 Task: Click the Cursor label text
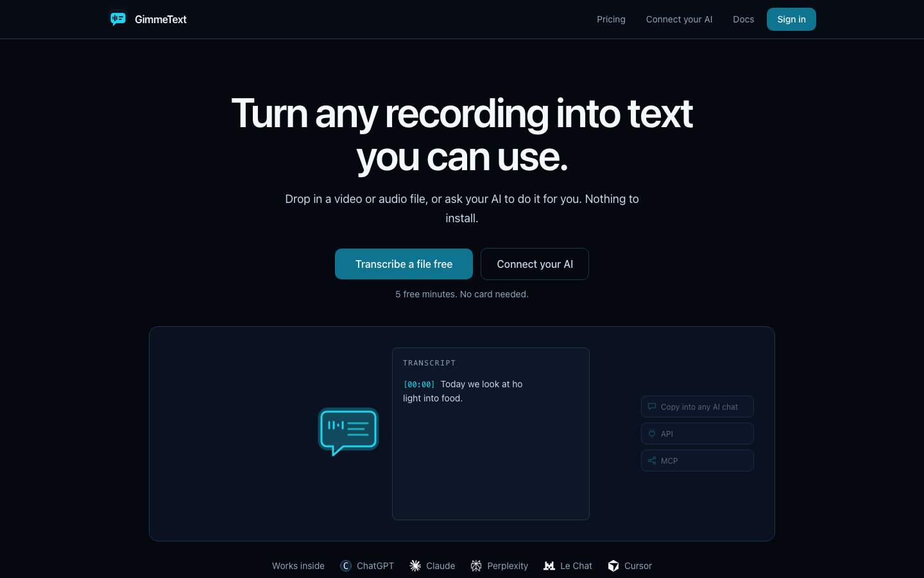pos(638,566)
